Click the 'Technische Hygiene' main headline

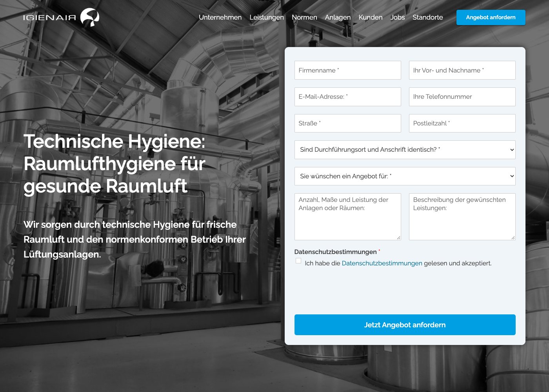115,164
